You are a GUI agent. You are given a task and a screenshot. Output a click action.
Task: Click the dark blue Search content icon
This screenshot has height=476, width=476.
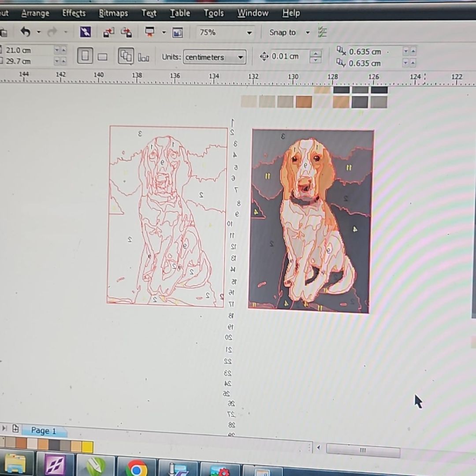click(86, 32)
